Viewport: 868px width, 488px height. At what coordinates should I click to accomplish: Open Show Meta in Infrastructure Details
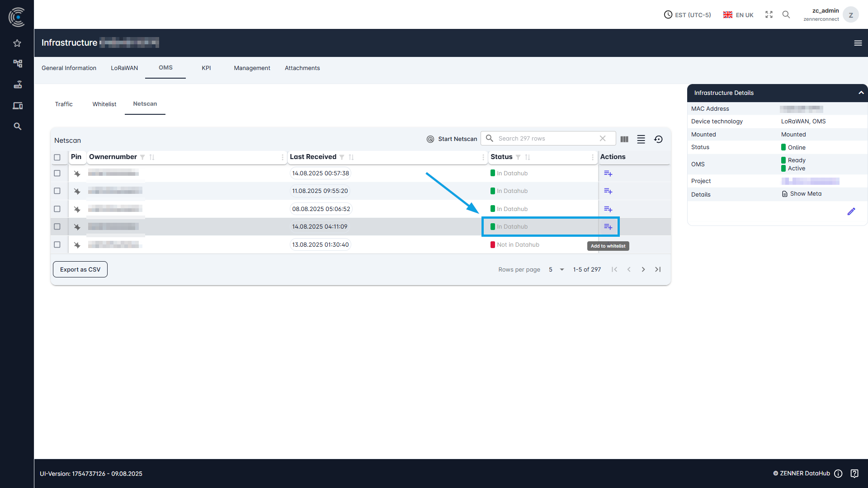[805, 193]
